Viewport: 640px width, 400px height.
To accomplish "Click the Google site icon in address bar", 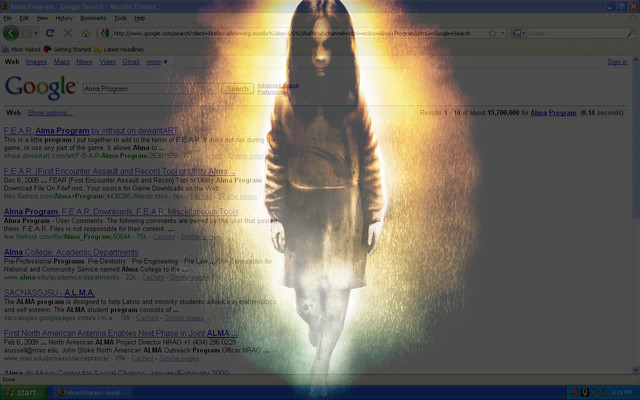I will 104,33.
